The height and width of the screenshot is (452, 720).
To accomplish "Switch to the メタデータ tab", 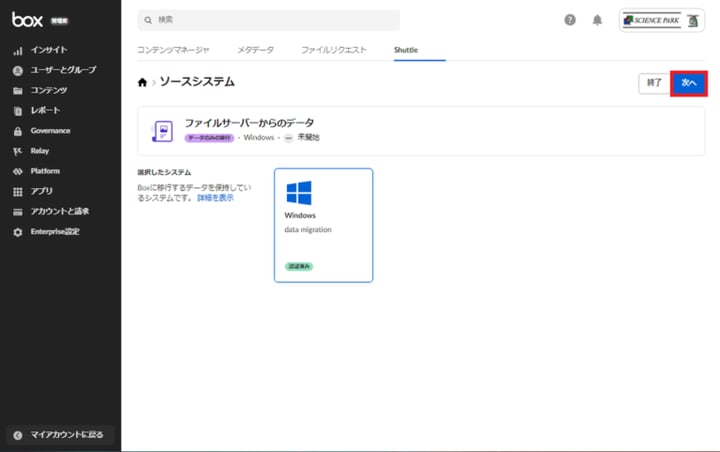I will pos(258,50).
